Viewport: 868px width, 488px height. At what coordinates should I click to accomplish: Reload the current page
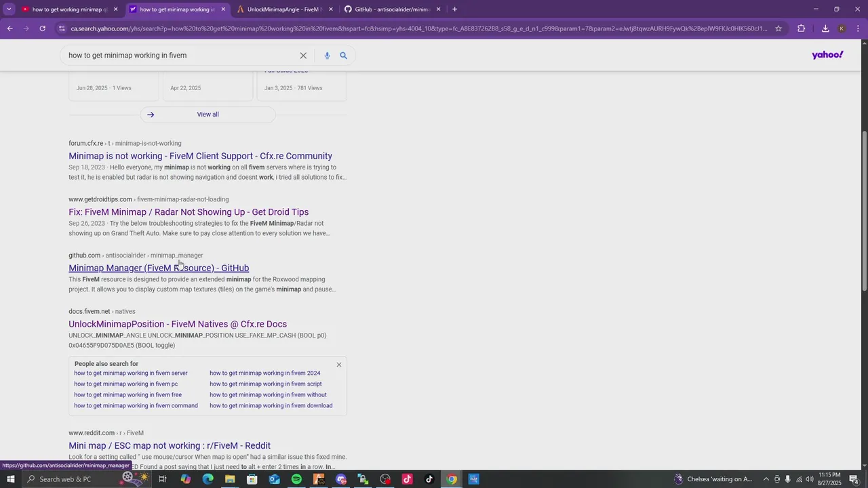coord(42,28)
